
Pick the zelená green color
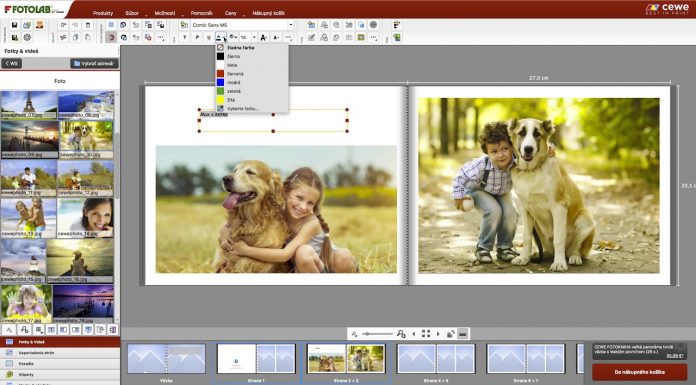[x=252, y=91]
